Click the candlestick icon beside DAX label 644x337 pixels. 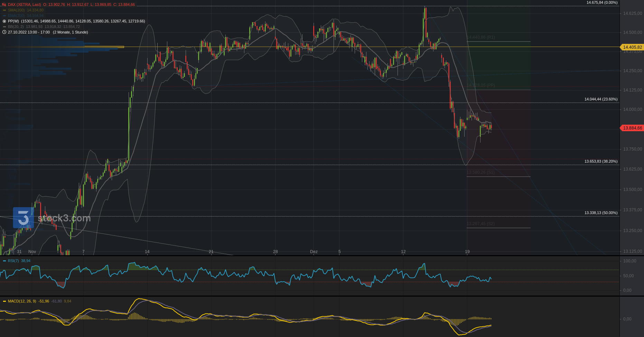tap(4, 4)
